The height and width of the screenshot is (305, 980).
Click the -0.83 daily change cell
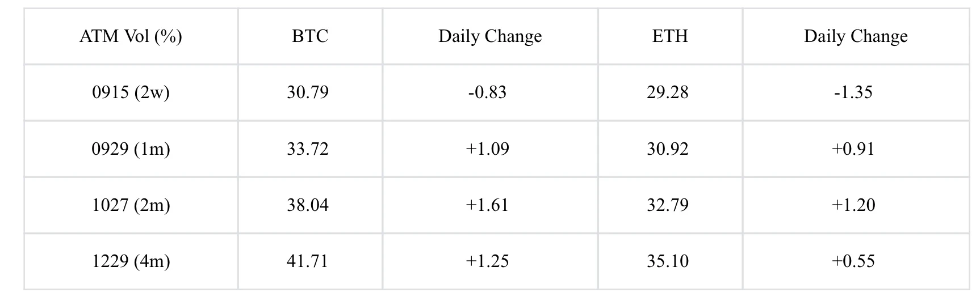point(487,92)
